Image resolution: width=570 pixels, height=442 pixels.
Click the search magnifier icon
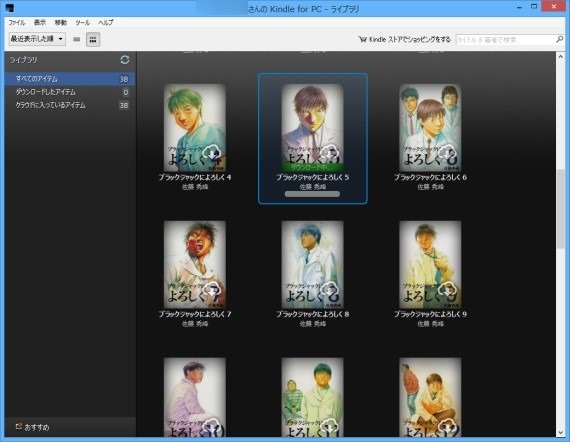[559, 39]
